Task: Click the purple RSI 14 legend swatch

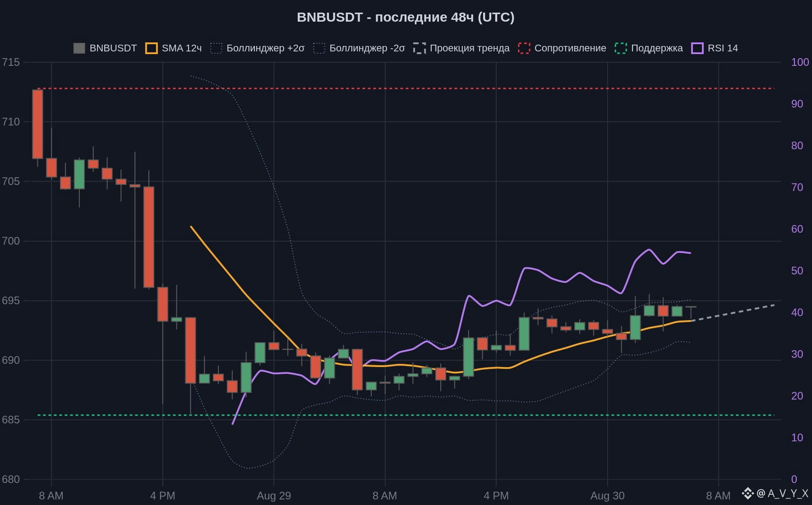Action: click(697, 48)
